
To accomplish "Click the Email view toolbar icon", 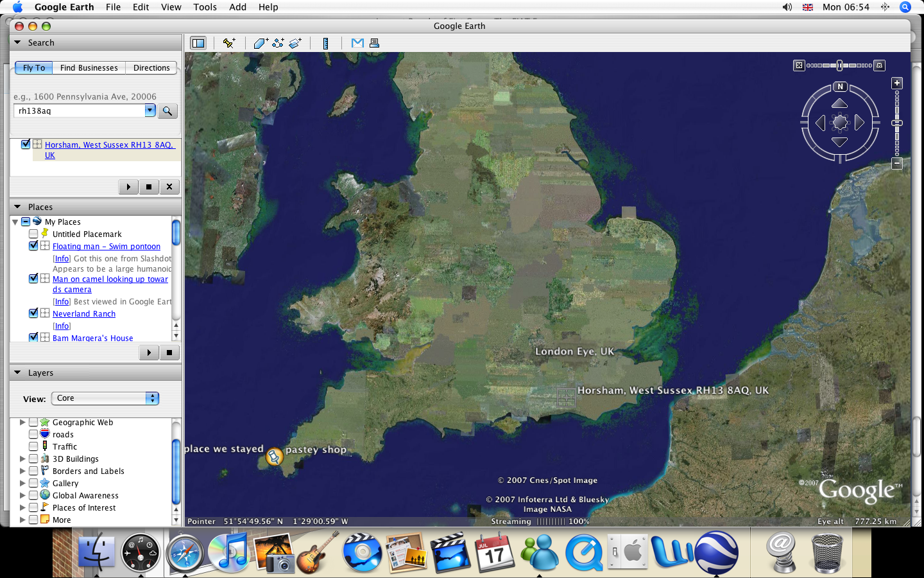I will [x=357, y=43].
